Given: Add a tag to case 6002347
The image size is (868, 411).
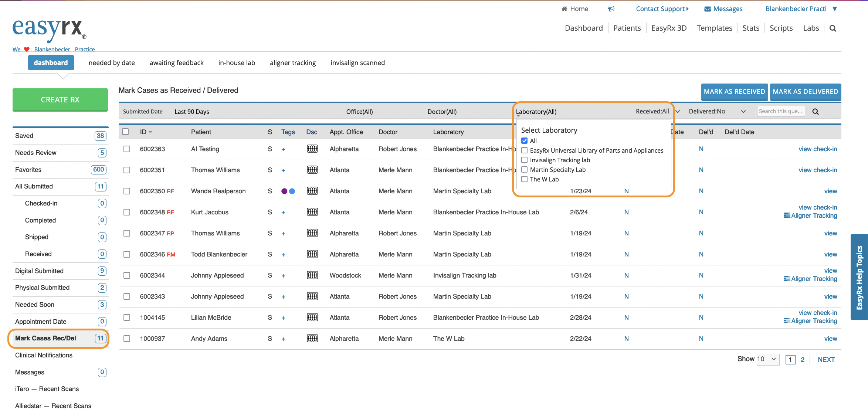Looking at the screenshot, I should [283, 234].
